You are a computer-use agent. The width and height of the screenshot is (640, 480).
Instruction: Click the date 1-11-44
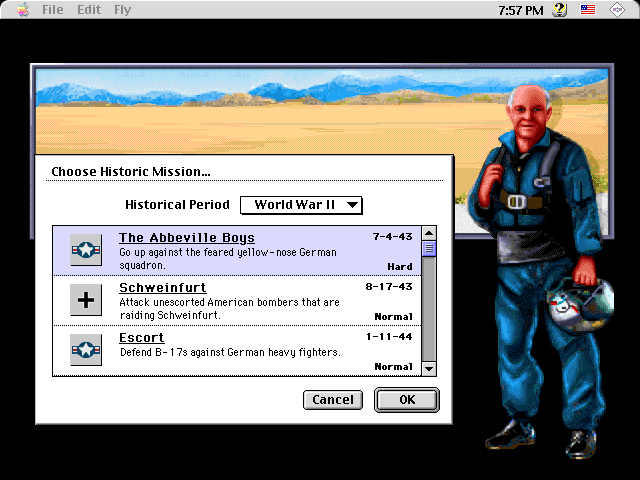[389, 337]
